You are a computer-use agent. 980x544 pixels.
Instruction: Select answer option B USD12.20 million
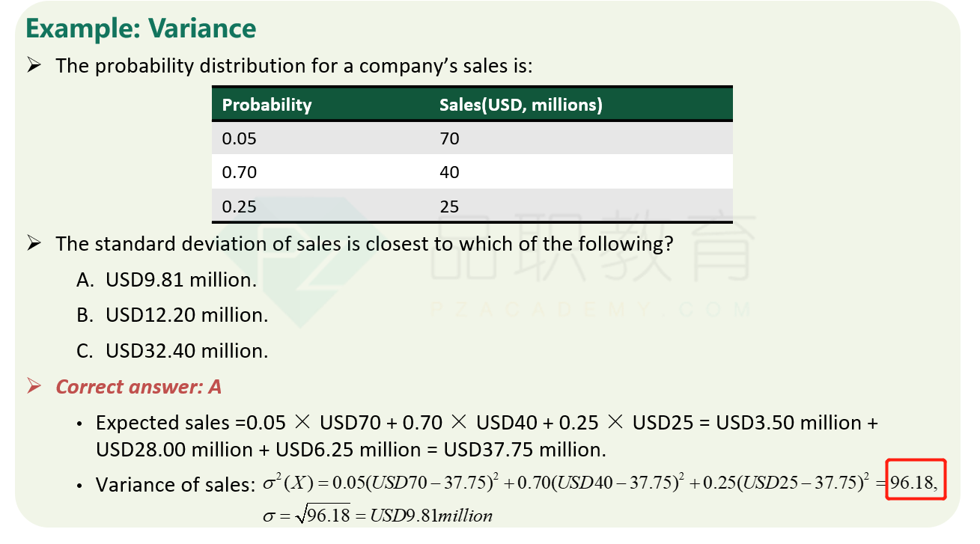[172, 315]
